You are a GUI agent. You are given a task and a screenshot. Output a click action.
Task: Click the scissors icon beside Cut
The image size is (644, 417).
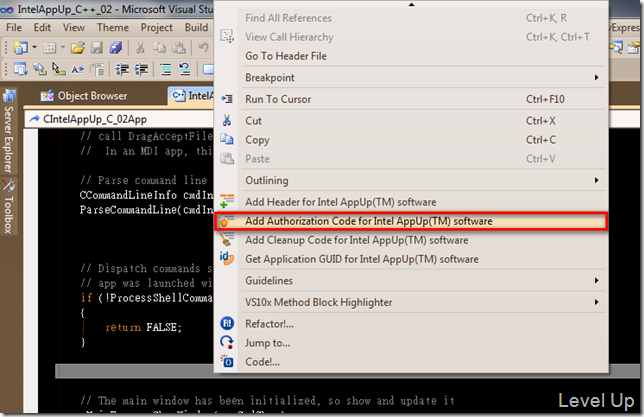227,120
